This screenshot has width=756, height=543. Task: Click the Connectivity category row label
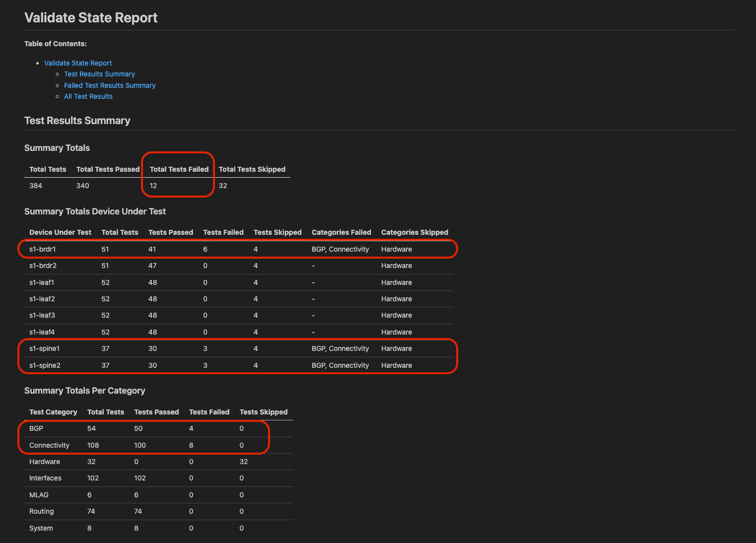click(x=49, y=445)
